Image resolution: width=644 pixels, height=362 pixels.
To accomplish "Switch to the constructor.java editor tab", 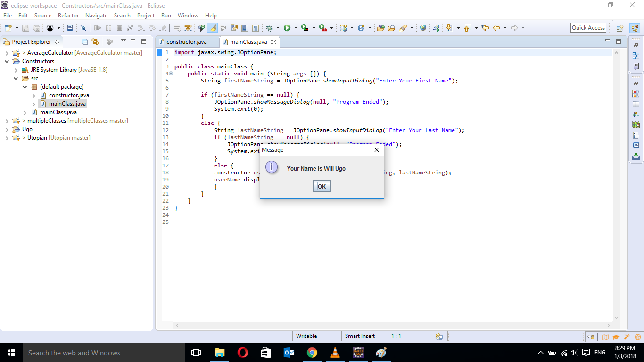I will click(186, 42).
